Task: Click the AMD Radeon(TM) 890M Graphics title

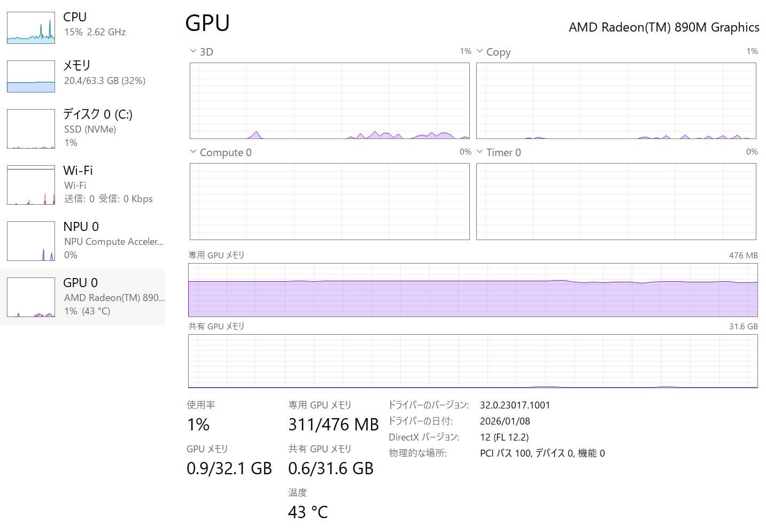Action: tap(664, 27)
